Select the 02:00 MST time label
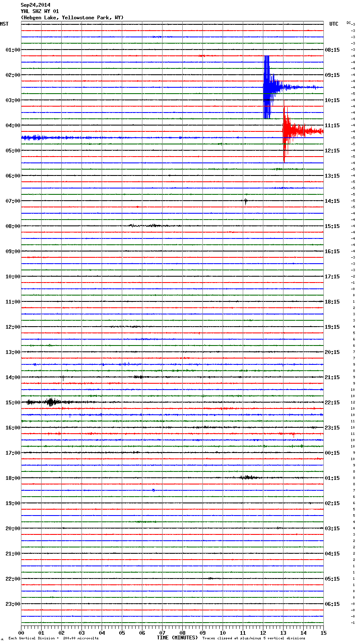Image resolution: width=357 pixels, height=644 pixels. 13,75
